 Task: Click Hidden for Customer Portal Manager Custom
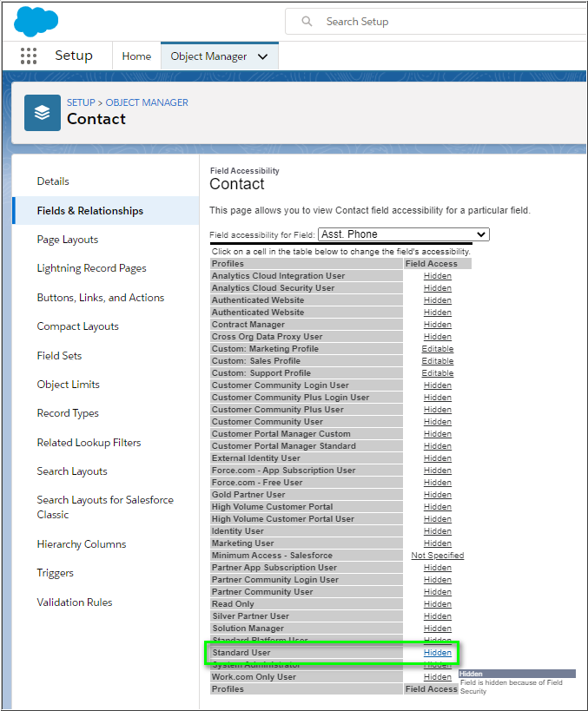coord(438,434)
